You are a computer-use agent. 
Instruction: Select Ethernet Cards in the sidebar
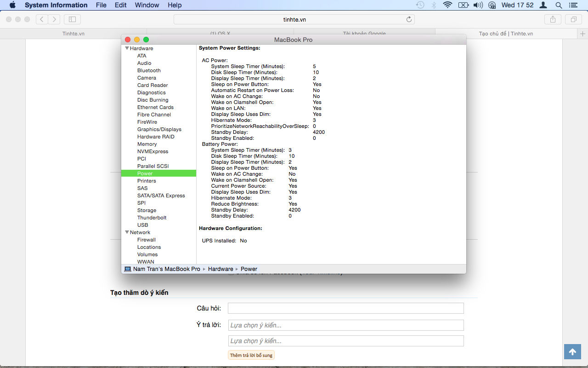pos(155,107)
